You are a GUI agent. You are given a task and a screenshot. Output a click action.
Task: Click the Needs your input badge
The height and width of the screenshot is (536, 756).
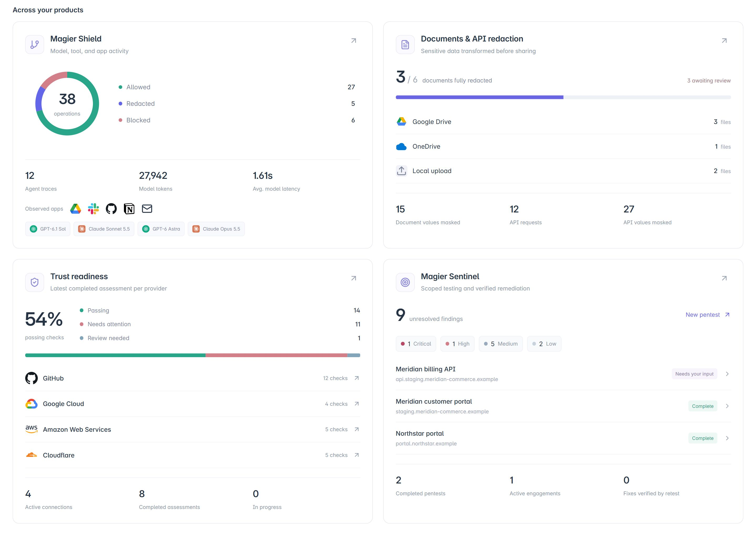click(x=694, y=374)
